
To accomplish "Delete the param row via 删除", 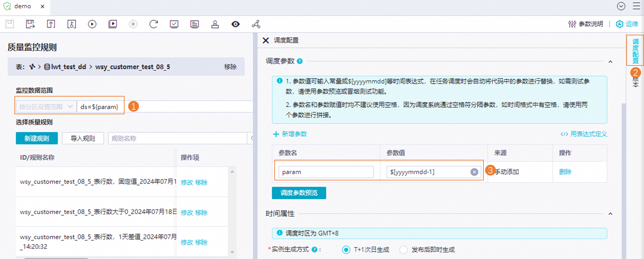I will pyautogui.click(x=565, y=172).
